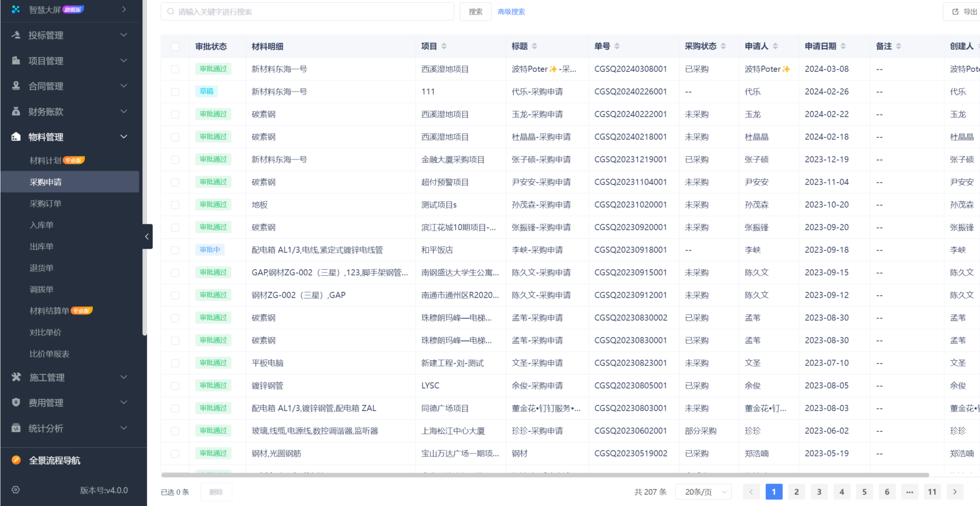Go to next page arrow
980x506 pixels.
(x=955, y=492)
